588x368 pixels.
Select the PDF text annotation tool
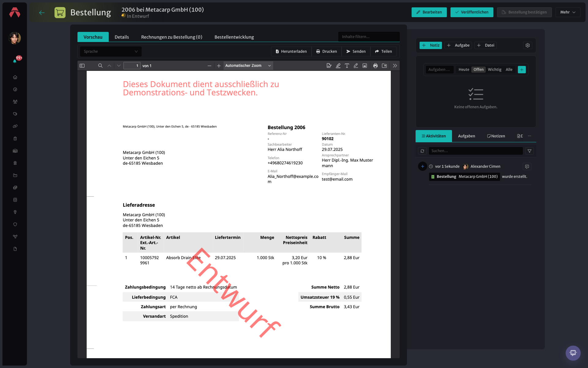pyautogui.click(x=347, y=66)
